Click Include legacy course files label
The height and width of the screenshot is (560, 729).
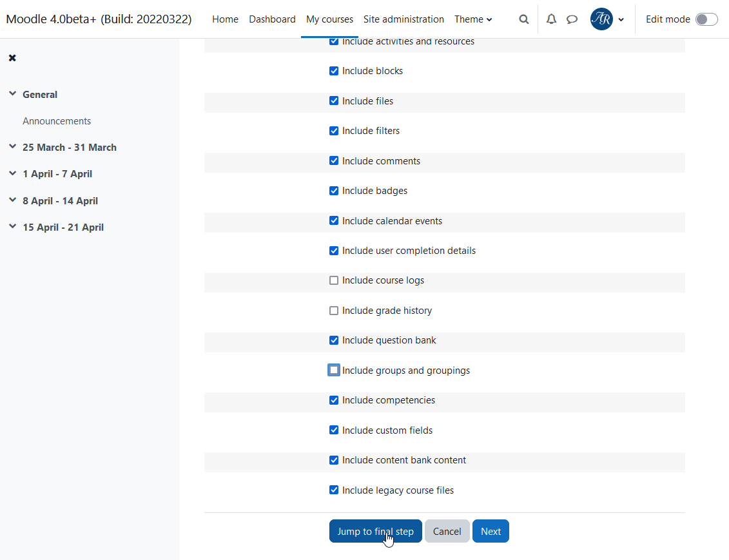tap(398, 490)
